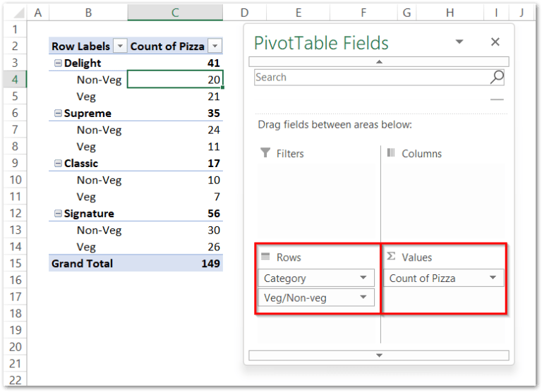This screenshot has width=542, height=392.
Task: Click the Filters area funnel icon
Action: 265,152
